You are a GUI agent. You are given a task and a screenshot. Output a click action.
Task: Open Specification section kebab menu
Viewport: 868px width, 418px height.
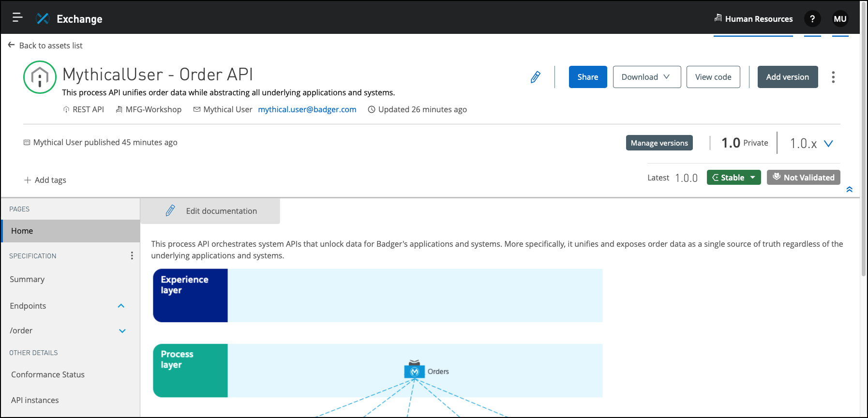pos(132,255)
